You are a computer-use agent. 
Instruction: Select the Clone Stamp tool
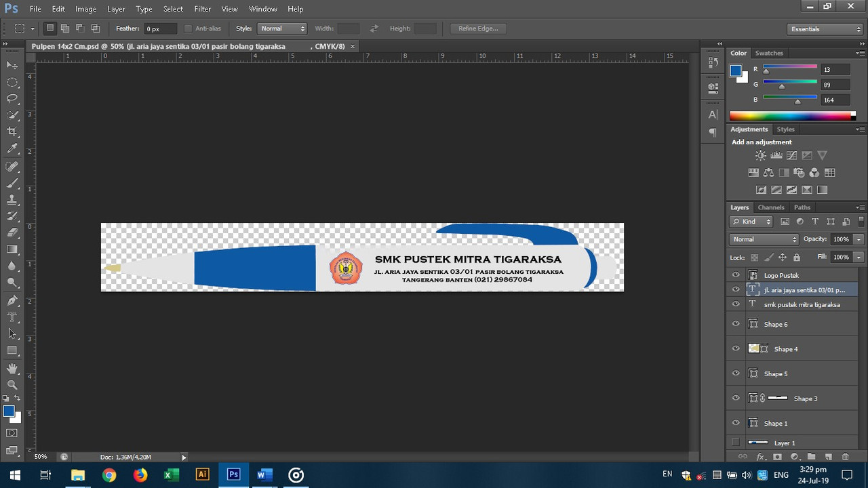[12, 200]
